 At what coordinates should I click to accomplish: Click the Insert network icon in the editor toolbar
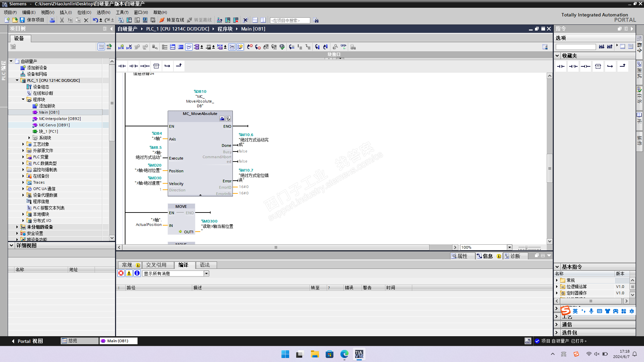pyautogui.click(x=121, y=47)
